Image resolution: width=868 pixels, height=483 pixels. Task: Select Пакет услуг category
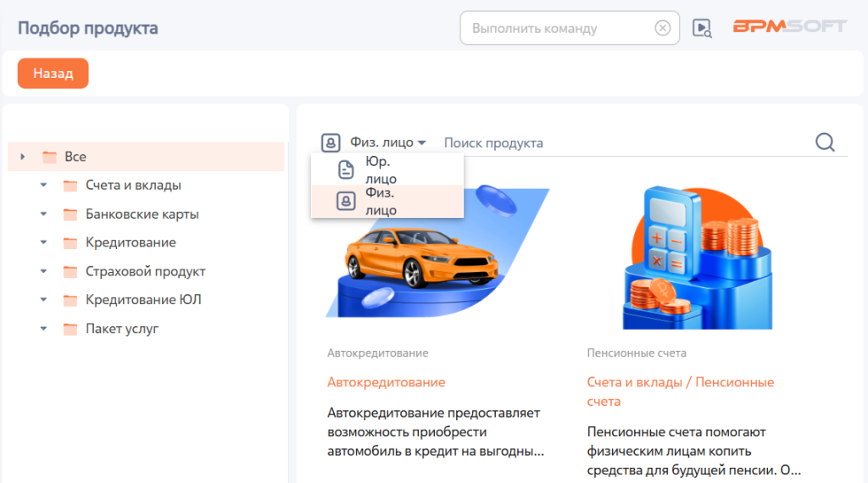(122, 329)
